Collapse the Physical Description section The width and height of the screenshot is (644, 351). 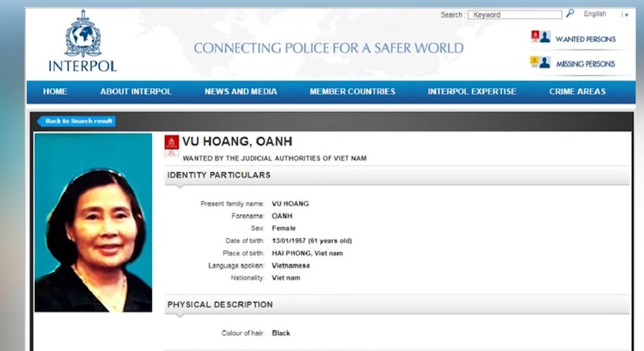tap(220, 304)
